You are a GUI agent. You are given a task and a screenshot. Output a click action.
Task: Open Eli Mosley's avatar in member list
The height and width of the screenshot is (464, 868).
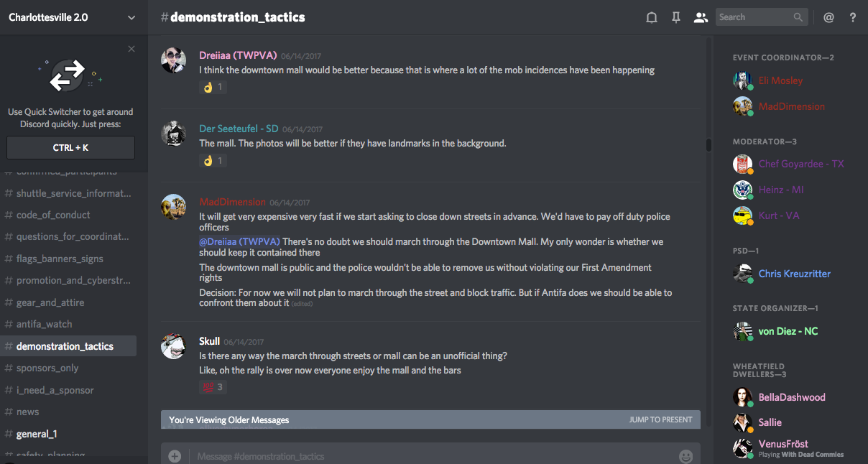[x=742, y=80]
